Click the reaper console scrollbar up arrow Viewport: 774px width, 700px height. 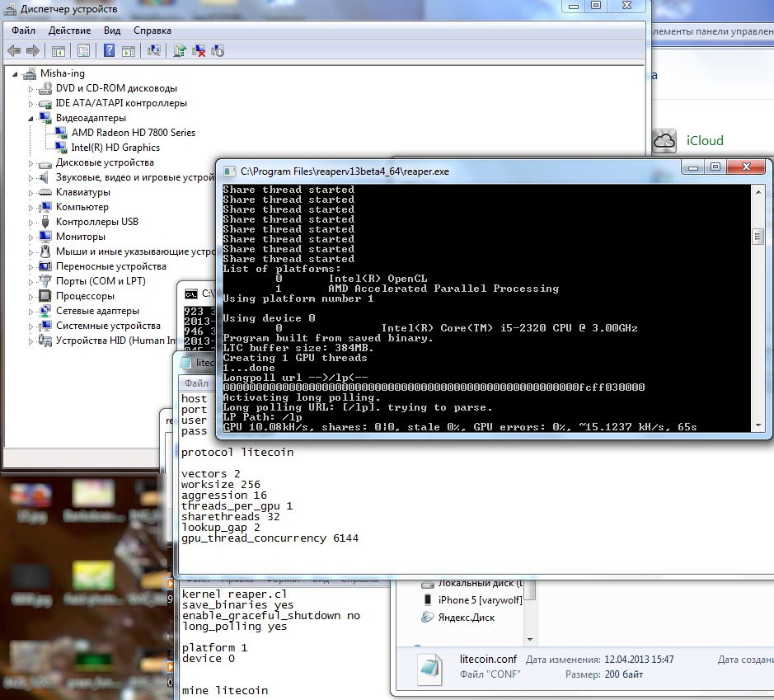[x=758, y=191]
